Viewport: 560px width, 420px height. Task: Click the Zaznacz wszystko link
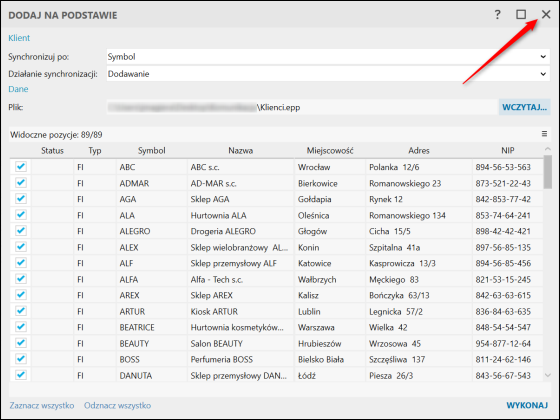42,405
